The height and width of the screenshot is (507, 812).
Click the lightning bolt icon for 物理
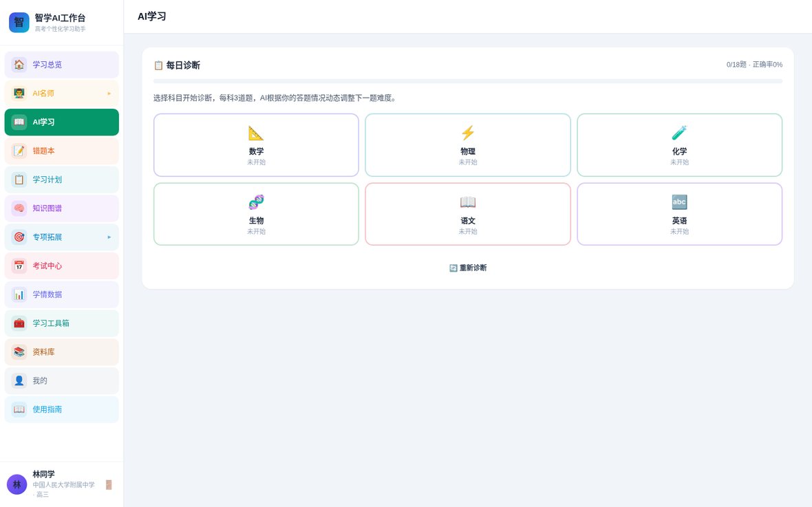click(x=468, y=133)
